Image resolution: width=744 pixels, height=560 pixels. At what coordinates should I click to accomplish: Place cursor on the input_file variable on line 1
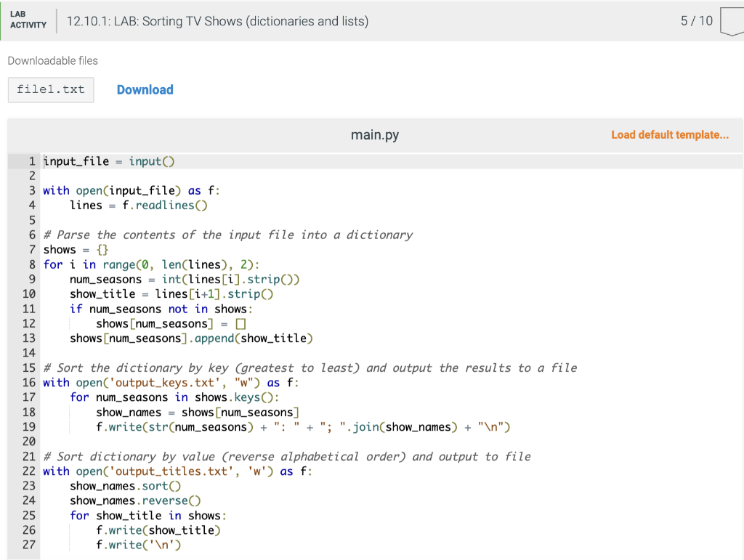(x=75, y=161)
